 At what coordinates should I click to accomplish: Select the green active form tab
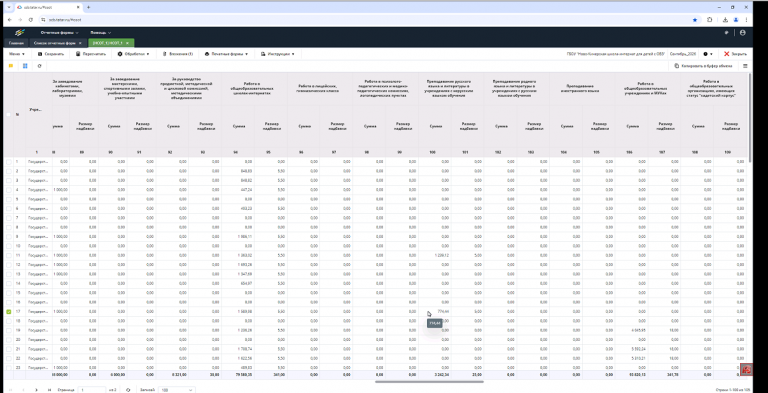[108, 43]
